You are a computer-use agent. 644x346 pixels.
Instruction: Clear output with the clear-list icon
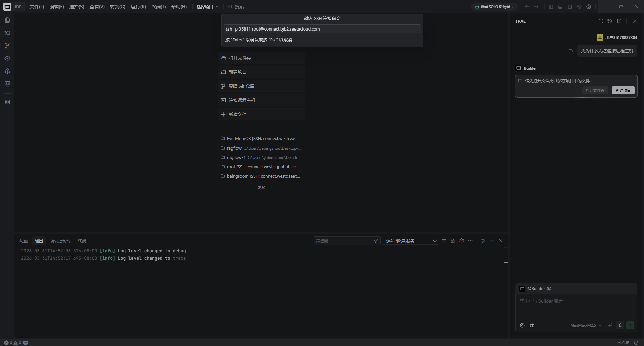444,241
